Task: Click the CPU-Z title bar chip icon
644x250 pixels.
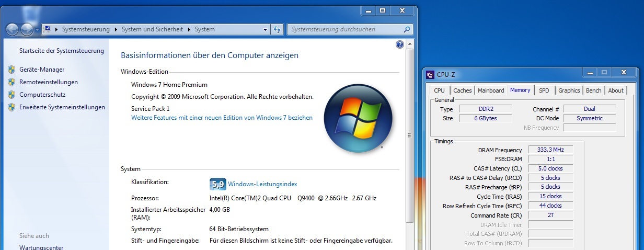Action: 430,75
